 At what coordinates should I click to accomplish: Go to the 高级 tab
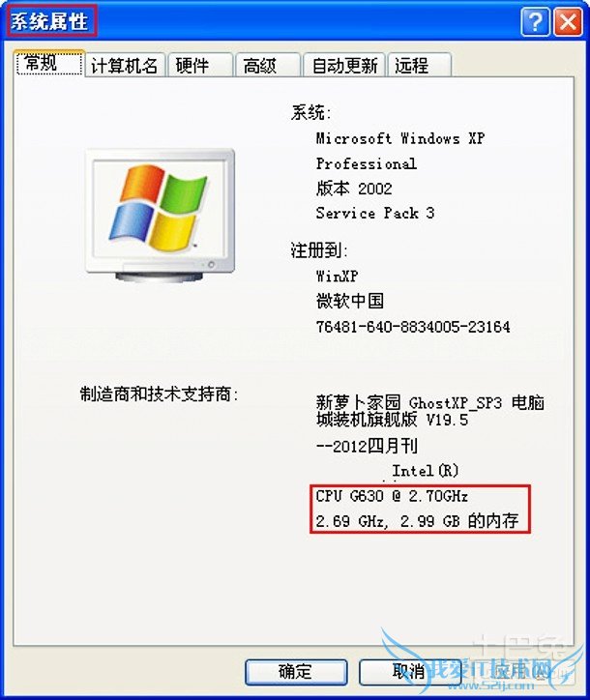[x=267, y=66]
